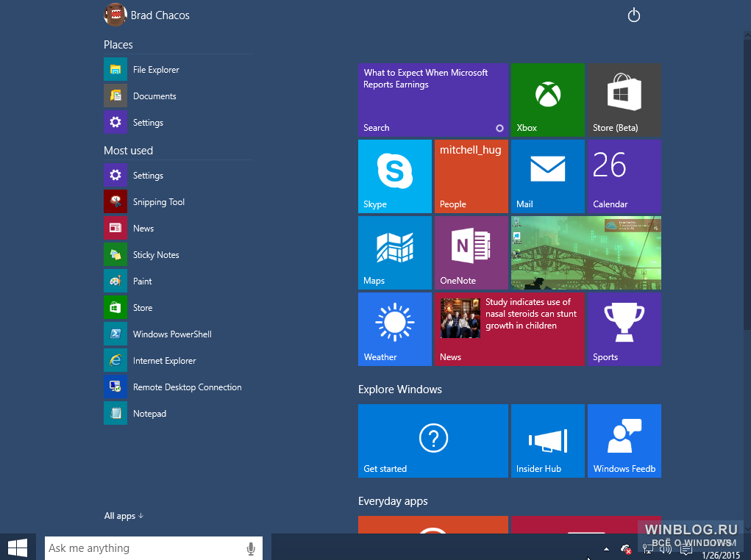Open the Store (Beta) tile

624,99
